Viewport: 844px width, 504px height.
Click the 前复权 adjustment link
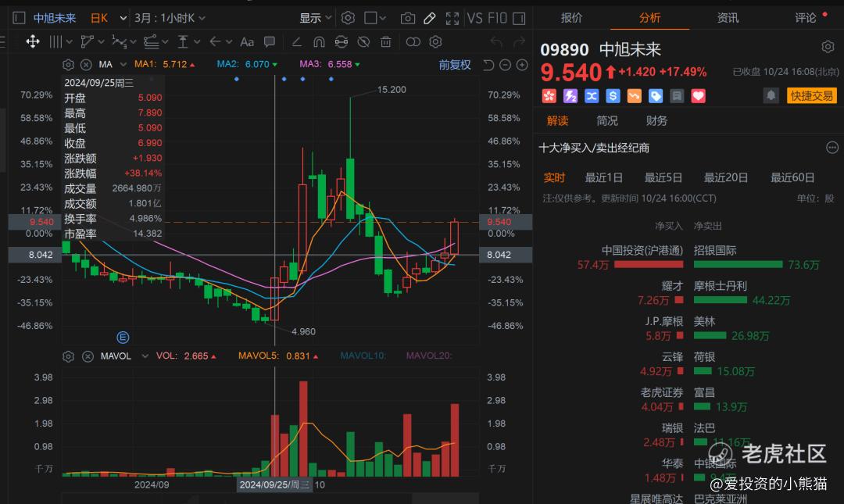pos(455,65)
